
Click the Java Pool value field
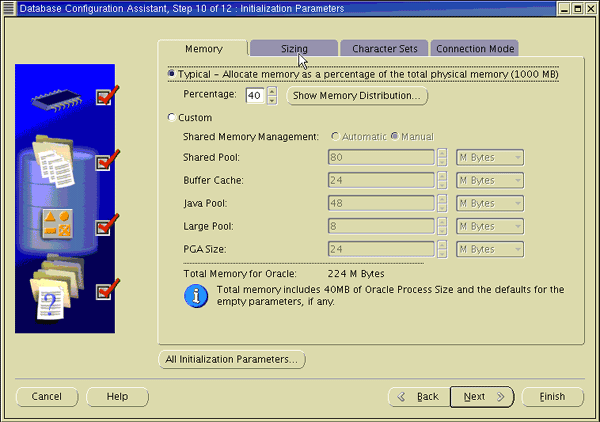381,203
